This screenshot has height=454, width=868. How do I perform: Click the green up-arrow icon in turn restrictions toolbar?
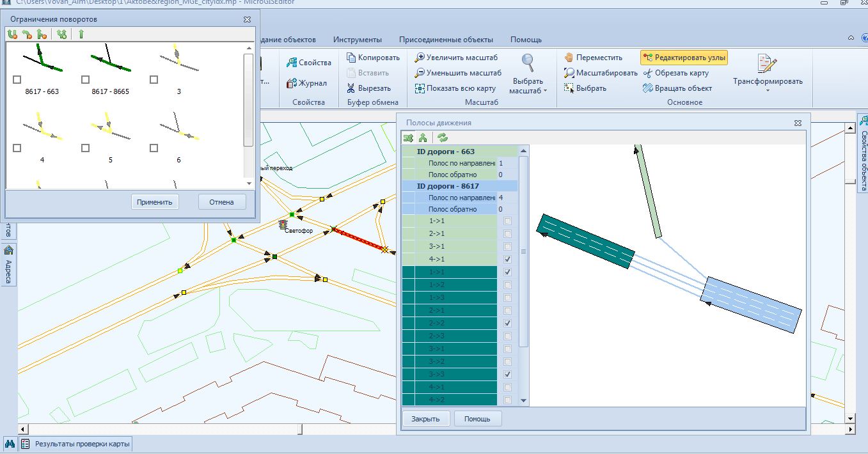(81, 35)
